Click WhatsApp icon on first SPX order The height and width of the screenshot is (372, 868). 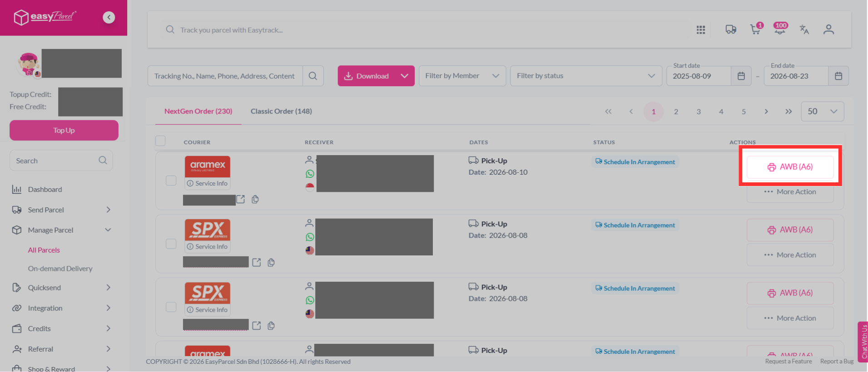[x=310, y=237]
